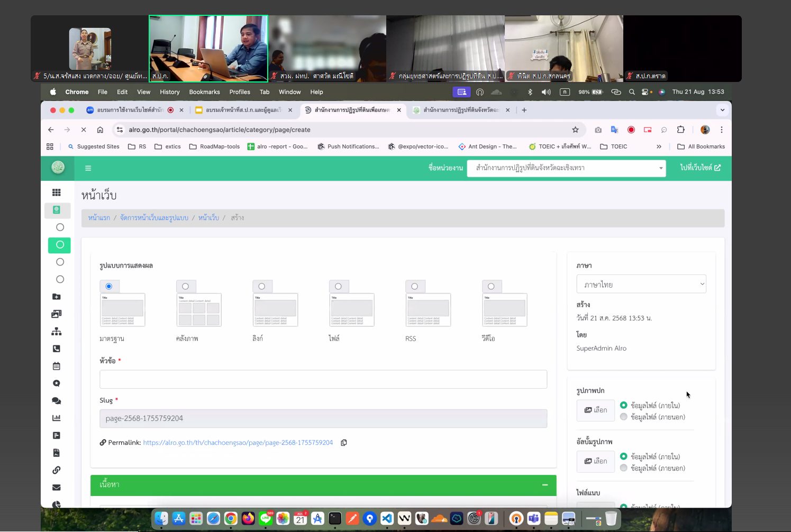
Task: Collapse the เนื้อหา section with minus icon
Action: click(x=545, y=485)
